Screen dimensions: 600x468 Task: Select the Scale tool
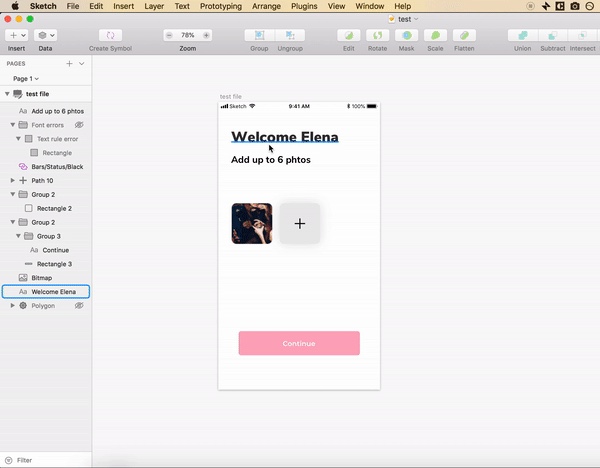(435, 35)
